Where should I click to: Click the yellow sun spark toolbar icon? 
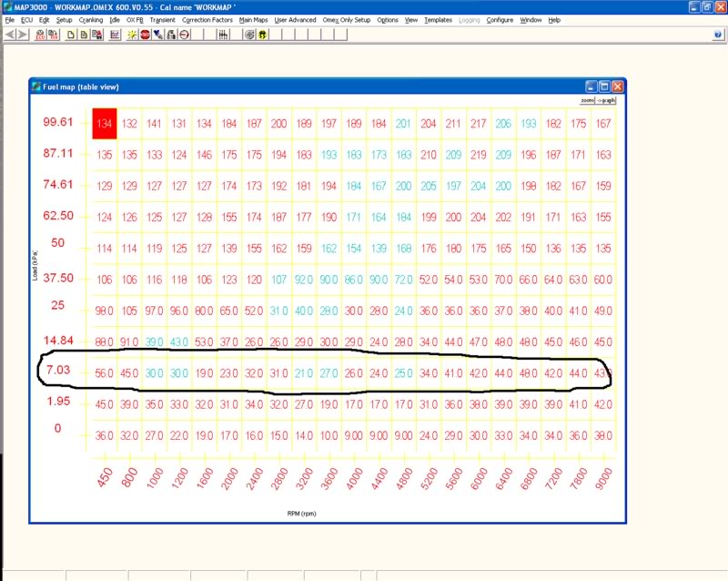pos(133,35)
